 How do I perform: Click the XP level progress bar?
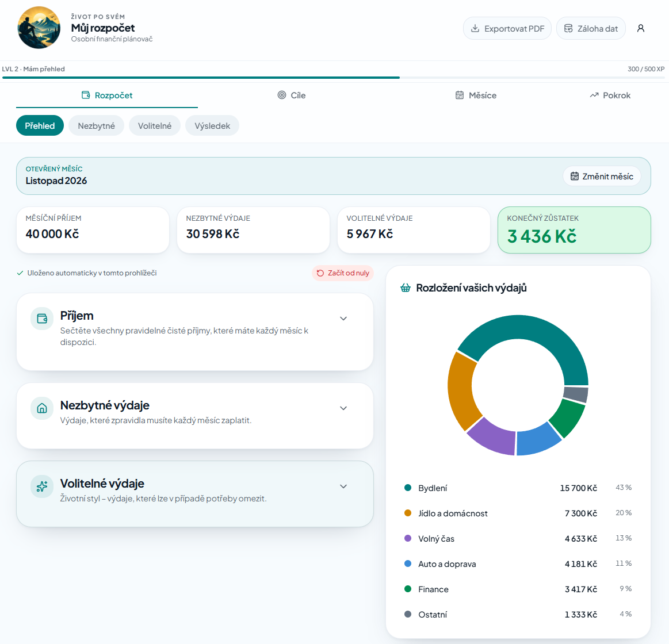coord(334,78)
